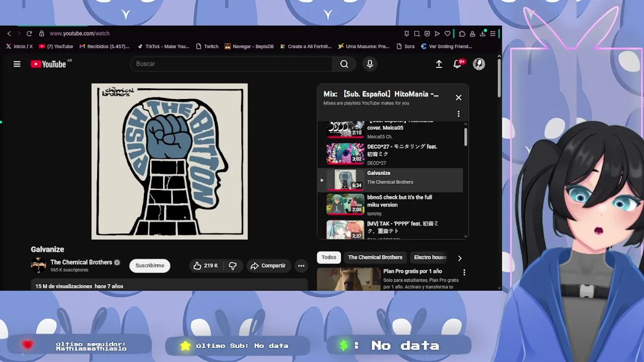
Task: Open The Chemical Brothers channel name link
Action: 81,262
